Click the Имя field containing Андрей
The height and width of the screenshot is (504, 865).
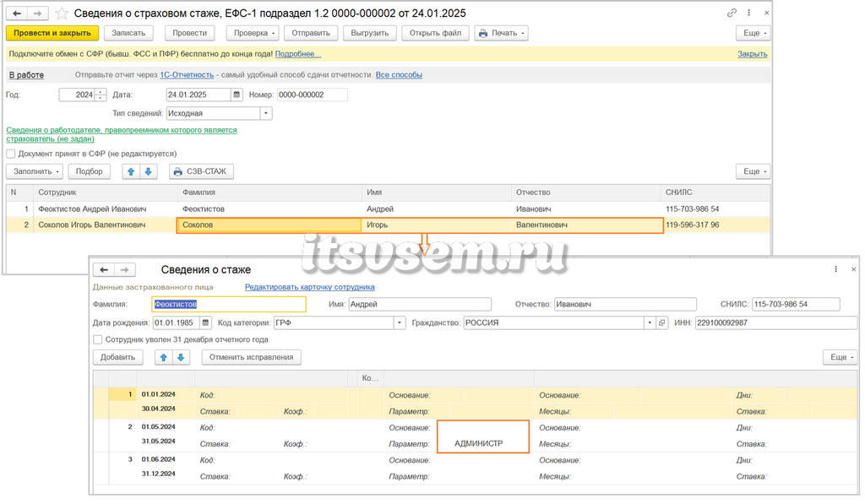(x=420, y=305)
